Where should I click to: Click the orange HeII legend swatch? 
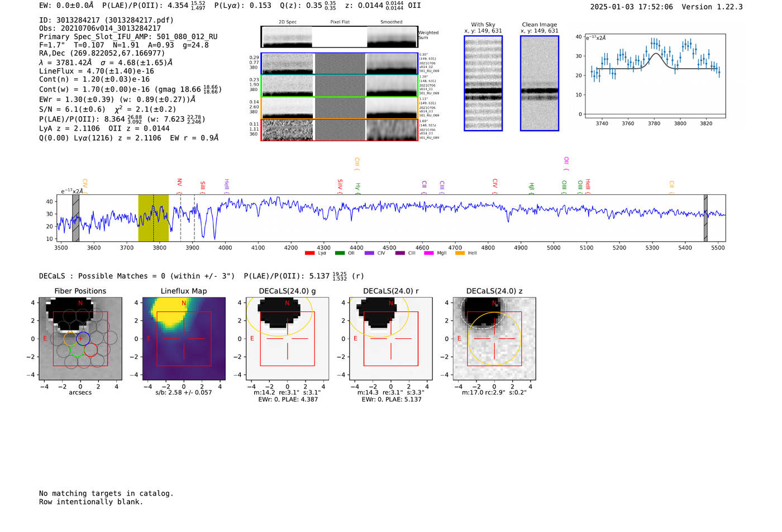point(460,253)
